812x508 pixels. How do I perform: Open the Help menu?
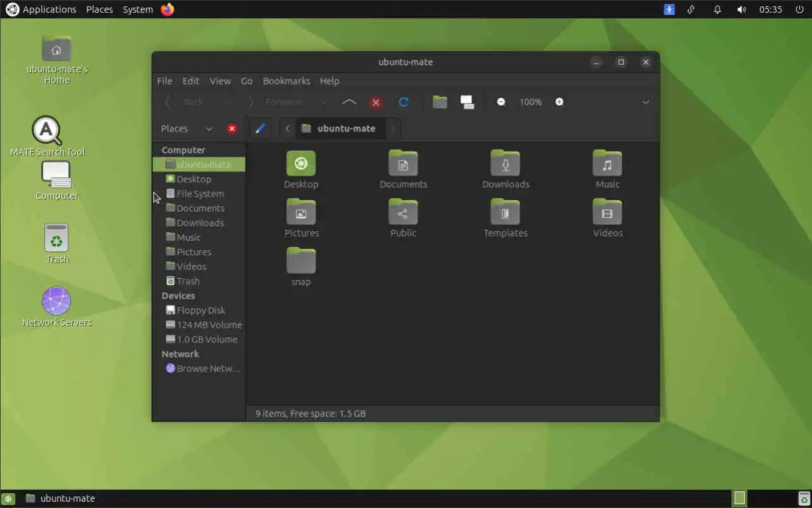pyautogui.click(x=329, y=81)
